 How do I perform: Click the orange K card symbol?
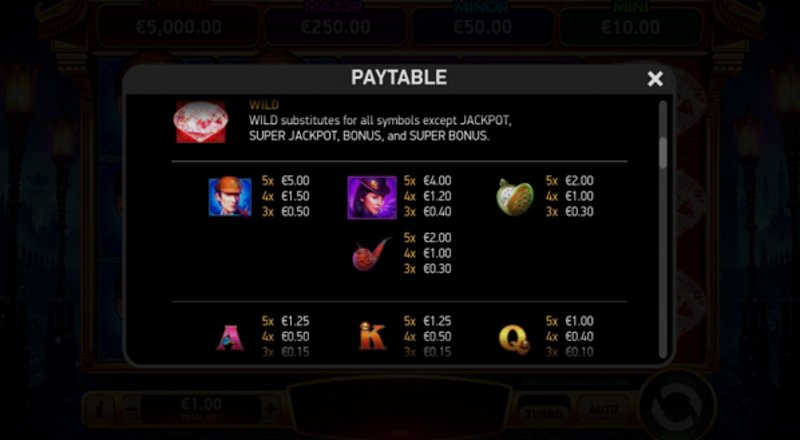372,336
